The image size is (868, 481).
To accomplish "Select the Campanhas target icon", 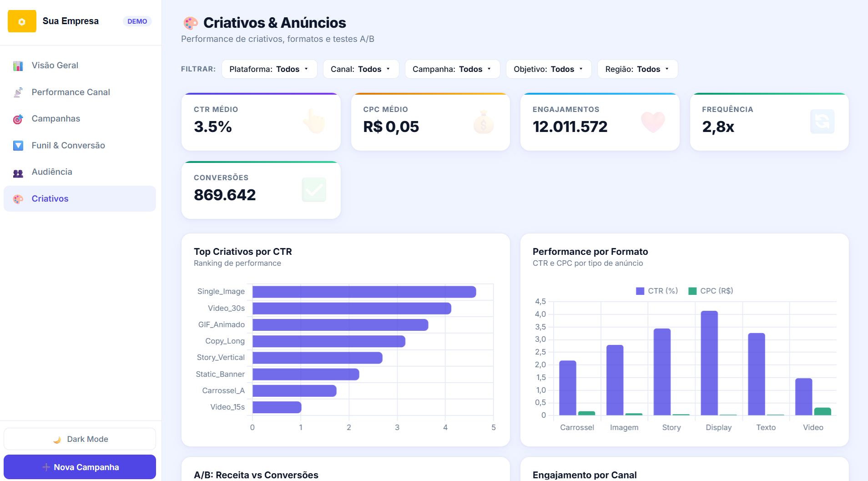I will [x=18, y=119].
